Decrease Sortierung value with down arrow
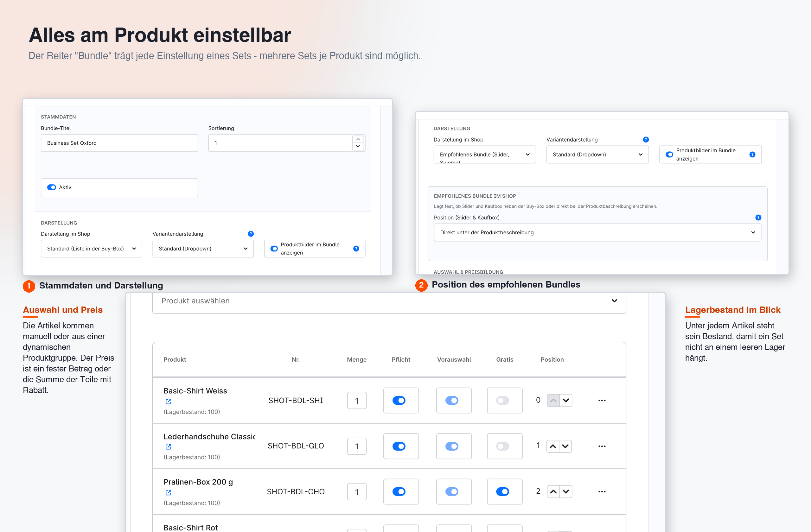811x532 pixels. 358,146
